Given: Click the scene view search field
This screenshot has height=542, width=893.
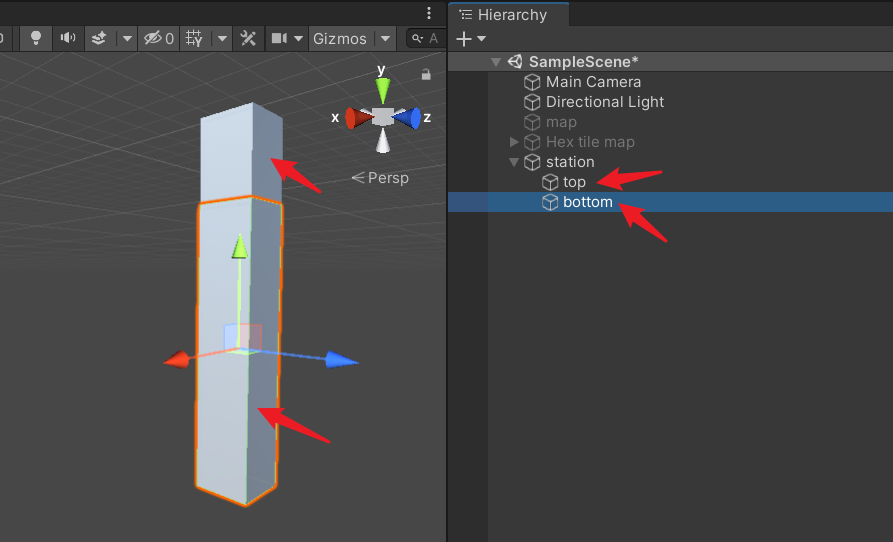Looking at the screenshot, I should click(425, 38).
